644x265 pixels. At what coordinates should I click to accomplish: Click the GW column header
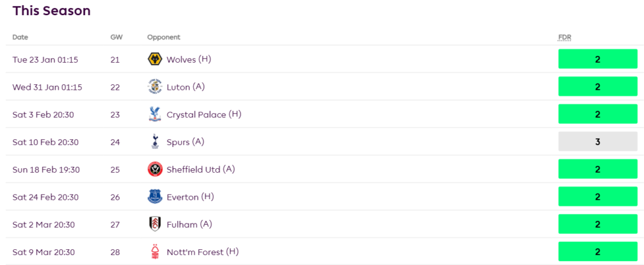click(x=116, y=37)
